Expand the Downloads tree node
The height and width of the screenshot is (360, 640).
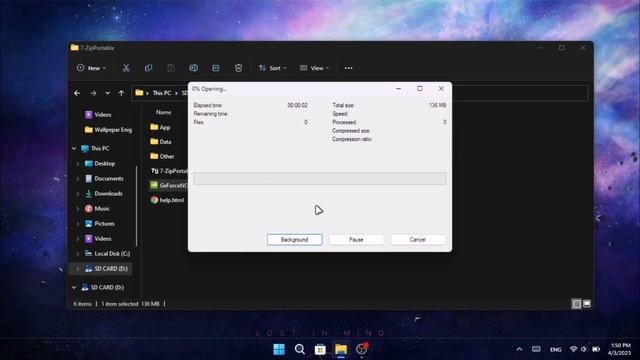click(78, 194)
